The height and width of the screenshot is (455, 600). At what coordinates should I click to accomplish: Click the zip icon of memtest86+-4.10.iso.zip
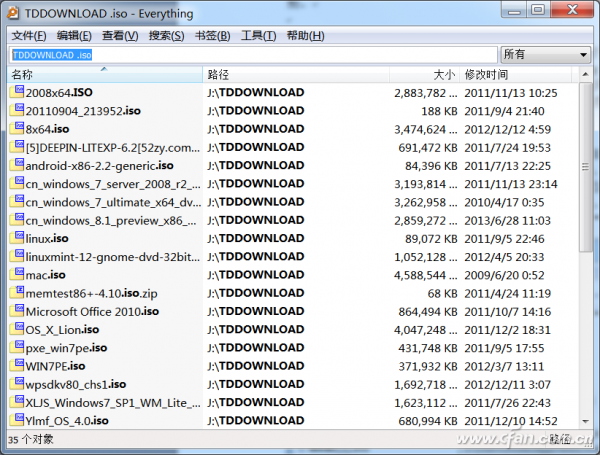click(x=17, y=292)
